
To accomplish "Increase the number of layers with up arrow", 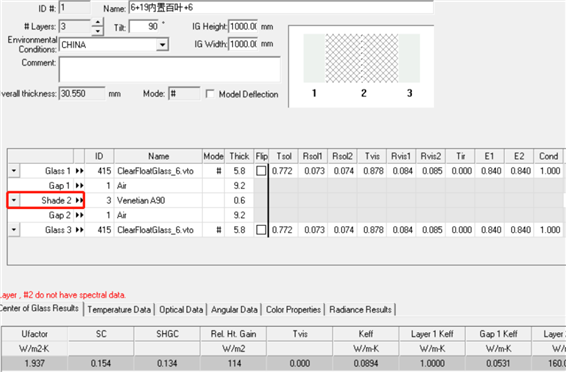I will [x=97, y=23].
